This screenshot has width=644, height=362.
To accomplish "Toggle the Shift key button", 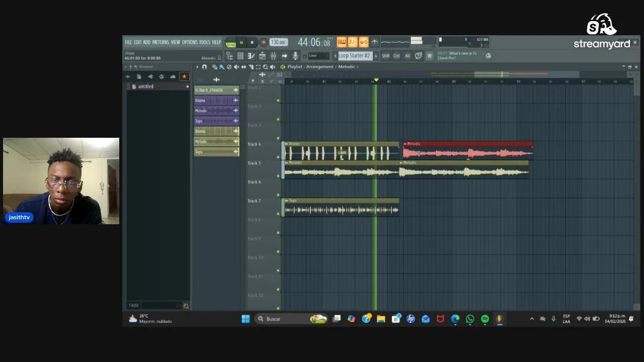I will pos(386,56).
